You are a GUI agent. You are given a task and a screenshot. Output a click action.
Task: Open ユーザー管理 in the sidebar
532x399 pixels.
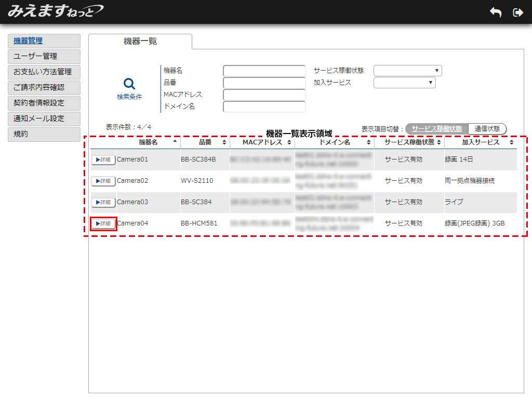pyautogui.click(x=44, y=56)
